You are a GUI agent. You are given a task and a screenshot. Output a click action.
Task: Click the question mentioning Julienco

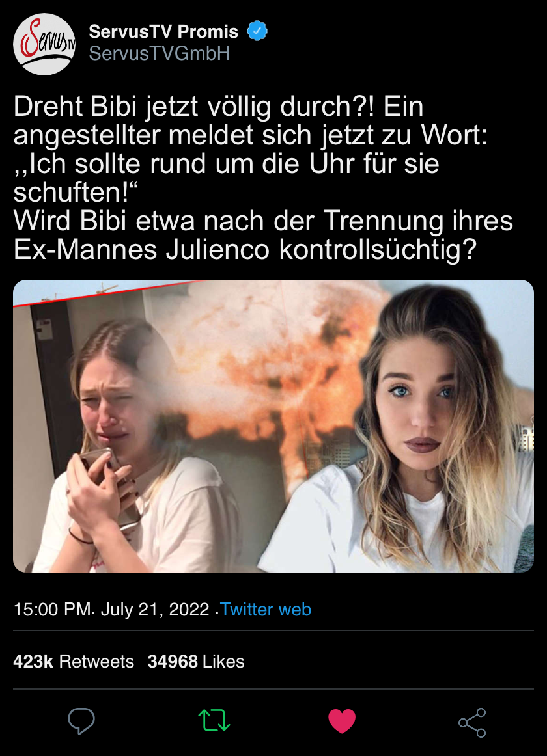[x=263, y=236]
